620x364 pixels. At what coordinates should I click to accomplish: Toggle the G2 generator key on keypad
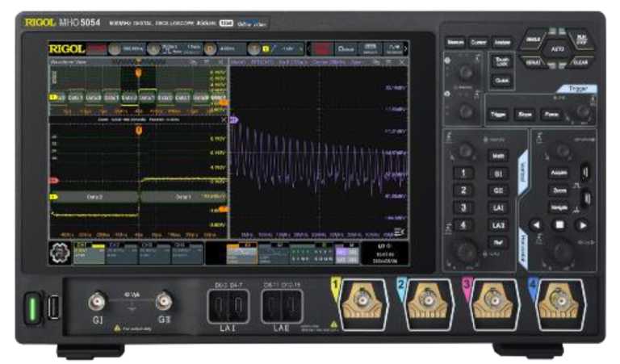(498, 190)
